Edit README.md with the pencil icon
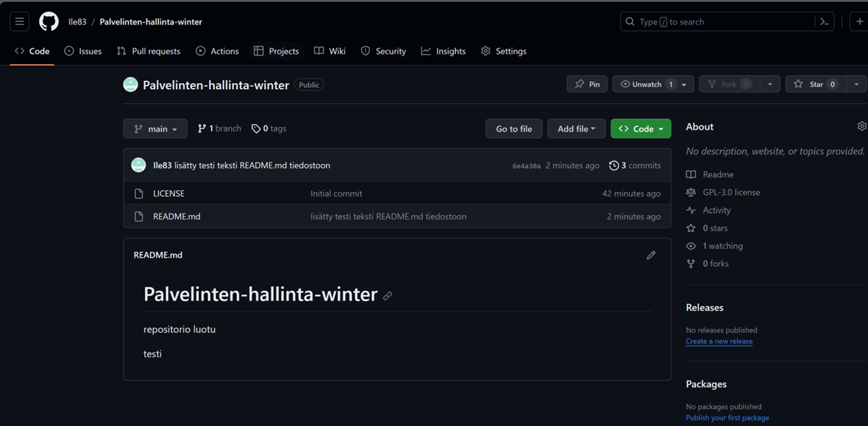This screenshot has width=868, height=426. [x=651, y=255]
